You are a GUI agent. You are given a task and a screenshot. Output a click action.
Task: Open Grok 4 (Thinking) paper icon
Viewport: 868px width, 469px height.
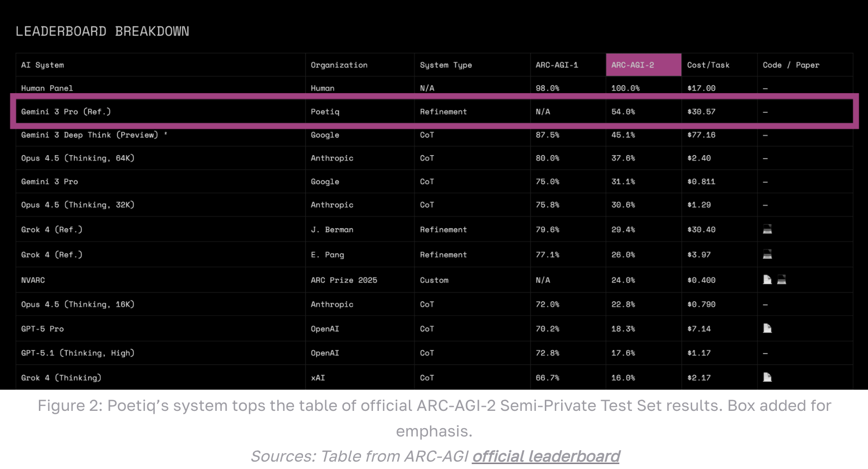(x=767, y=377)
